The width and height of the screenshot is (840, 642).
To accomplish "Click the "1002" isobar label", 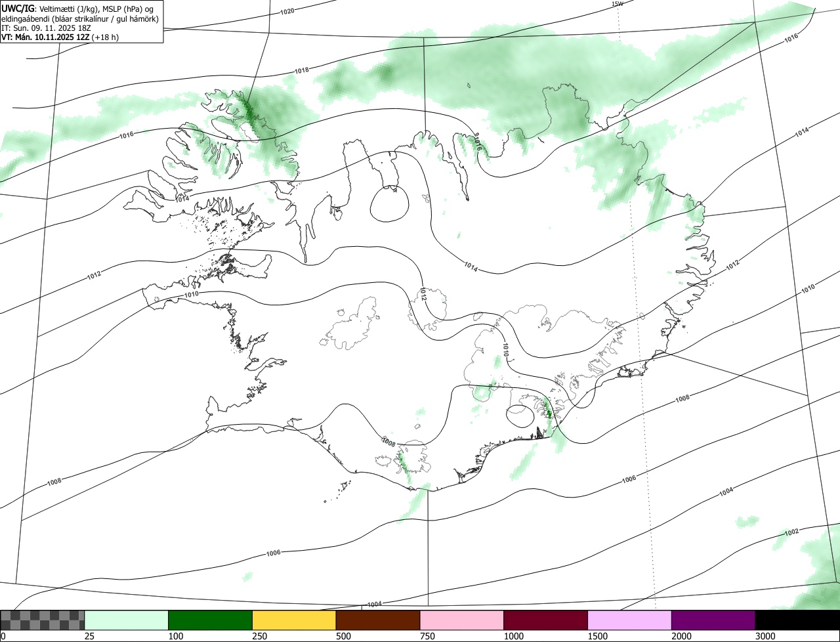I will click(792, 532).
